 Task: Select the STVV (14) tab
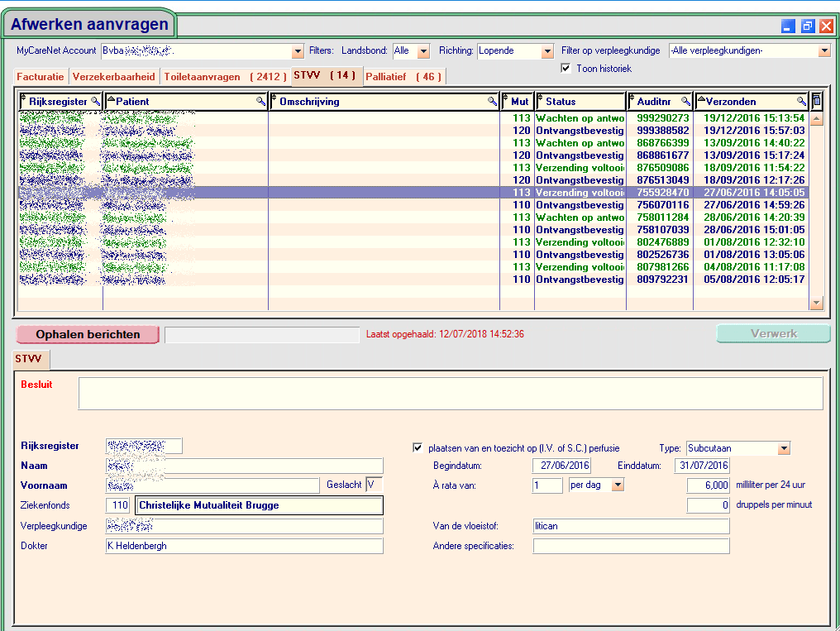pos(325,75)
